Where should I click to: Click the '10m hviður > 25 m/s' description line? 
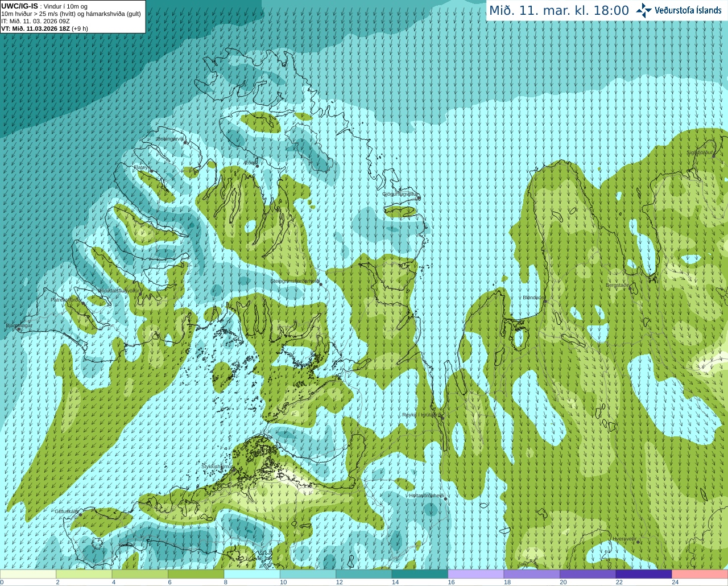pyautogui.click(x=71, y=14)
